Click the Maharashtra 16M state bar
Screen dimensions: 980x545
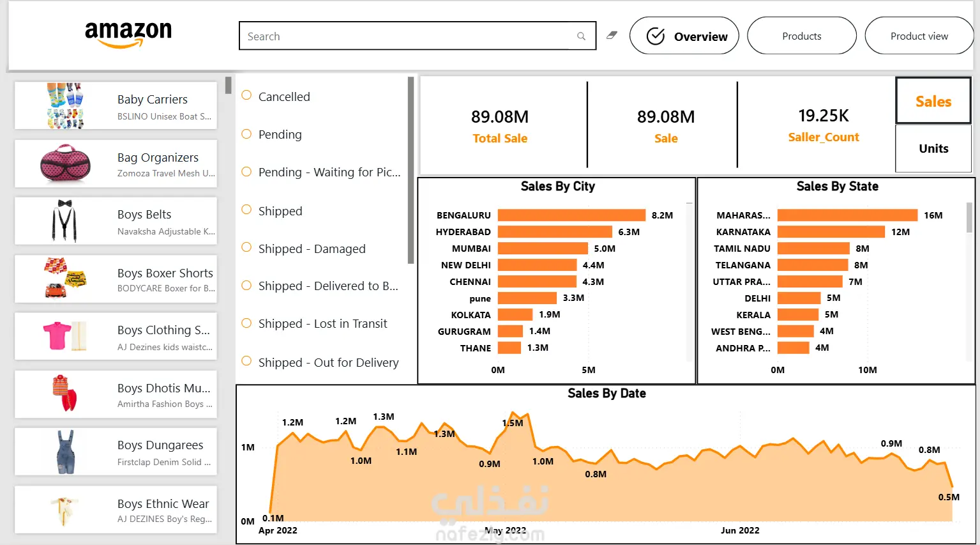[847, 215]
